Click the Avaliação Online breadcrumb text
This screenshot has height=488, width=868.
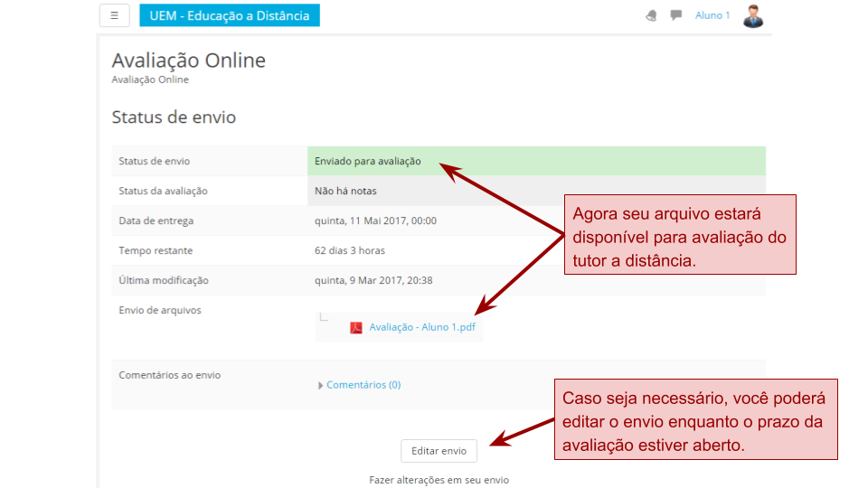click(x=150, y=80)
